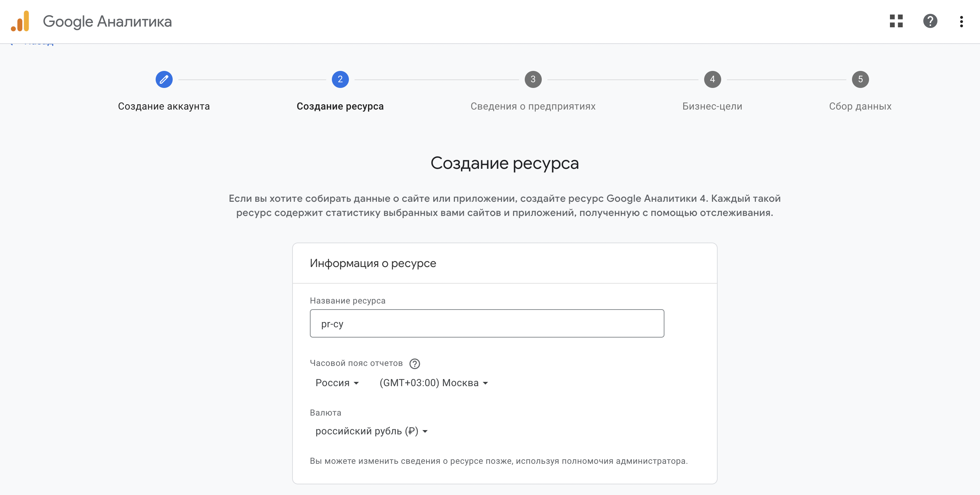Click the Информация о ресурсе card header

(x=373, y=263)
